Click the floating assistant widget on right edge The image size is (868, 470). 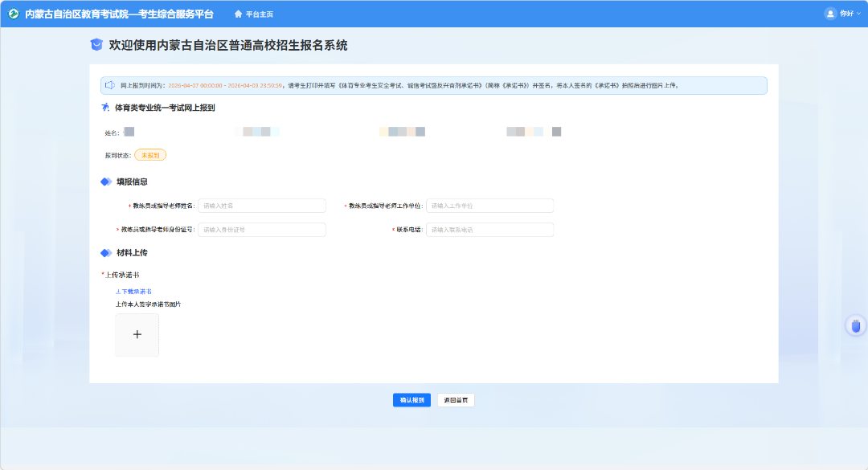[854, 324]
